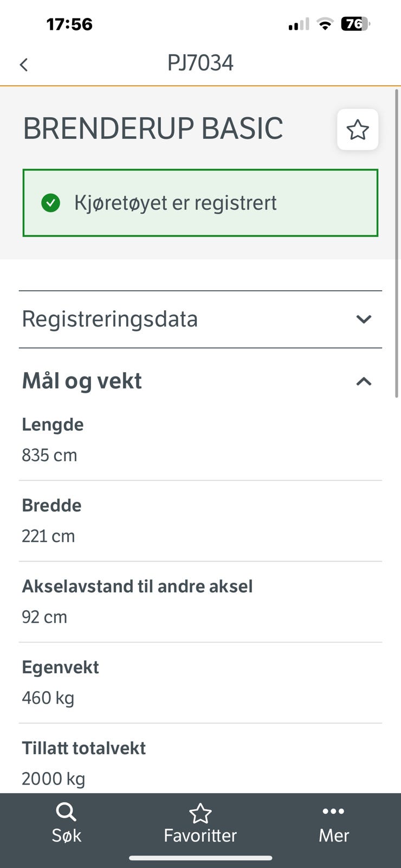Open the Mer three-dots icon
Screen dimensions: 401x868
pos(333,812)
